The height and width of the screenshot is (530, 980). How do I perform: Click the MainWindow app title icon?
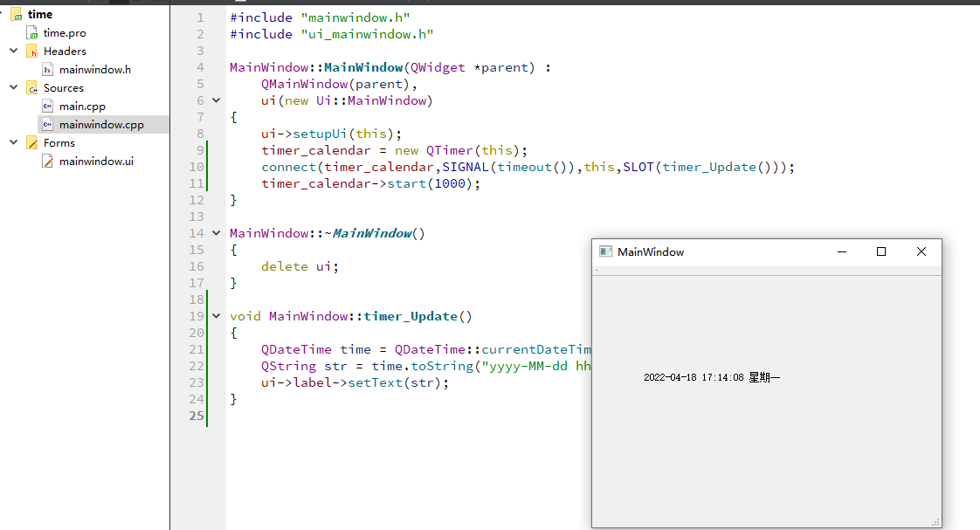pyautogui.click(x=605, y=251)
